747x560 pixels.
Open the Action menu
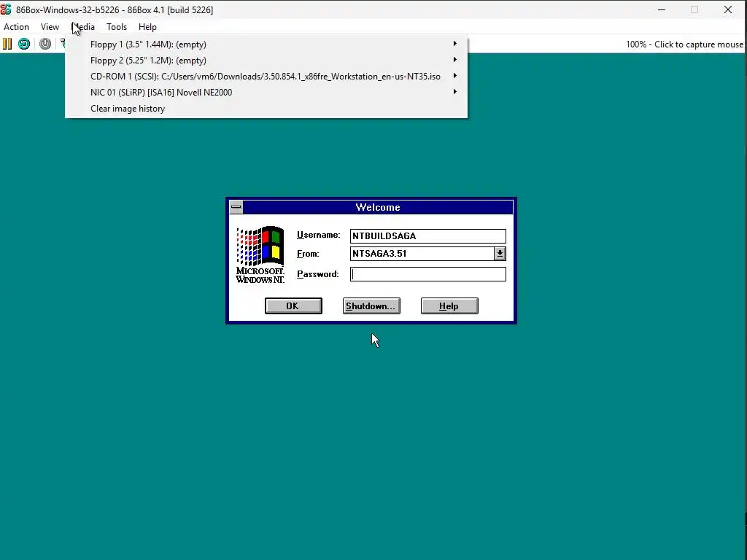tap(16, 27)
